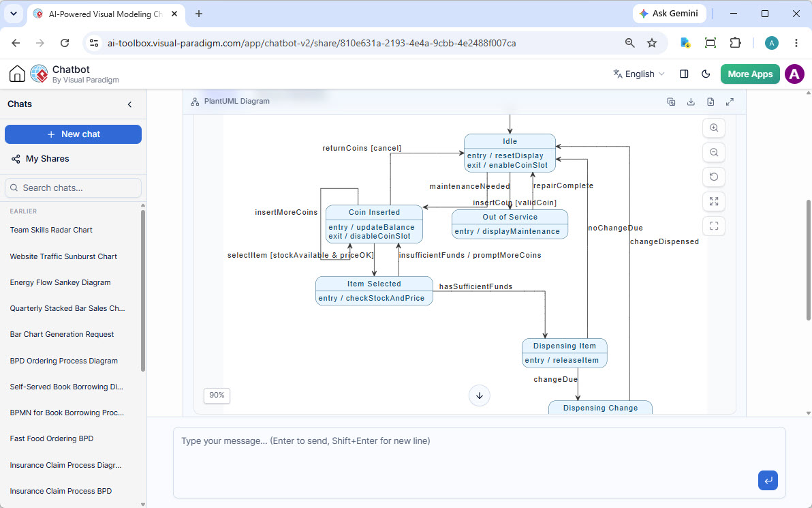Expand diagram to fullscreen arrows icon
This screenshot has height=508, width=812.
tap(730, 102)
